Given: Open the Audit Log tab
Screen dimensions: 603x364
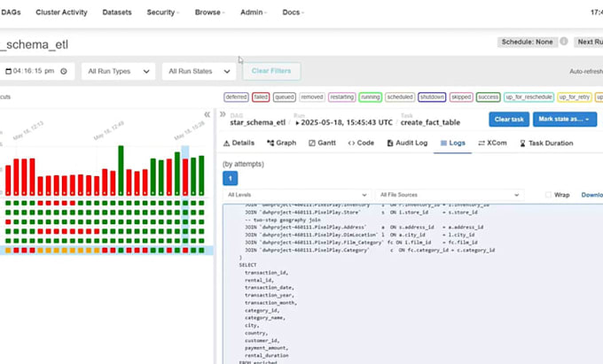Looking at the screenshot, I should (x=407, y=143).
